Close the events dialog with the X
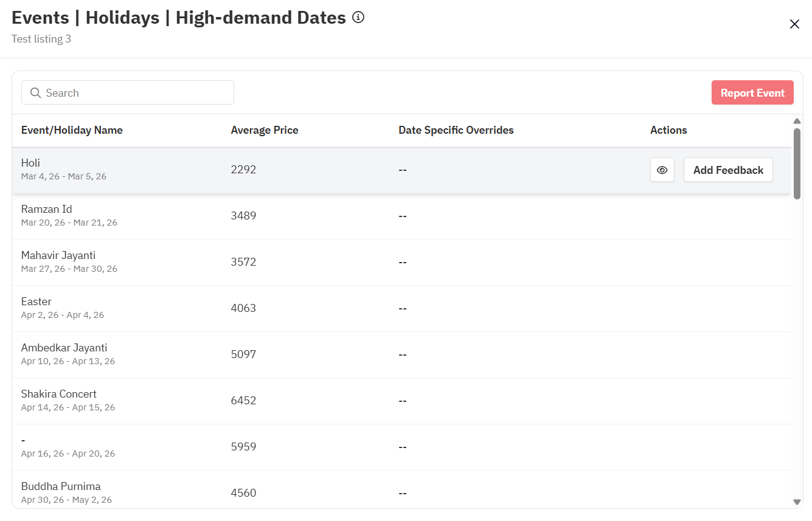The image size is (812, 521). coord(794,24)
